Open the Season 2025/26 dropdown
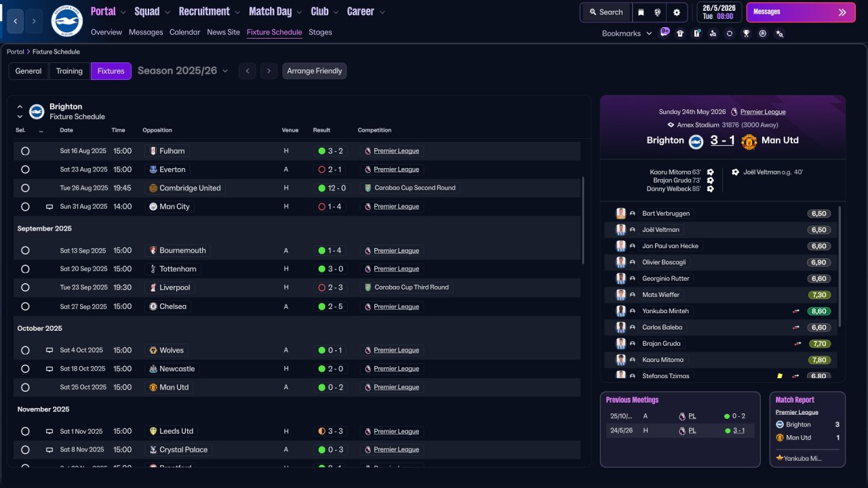Image resolution: width=868 pixels, height=488 pixels. point(183,70)
